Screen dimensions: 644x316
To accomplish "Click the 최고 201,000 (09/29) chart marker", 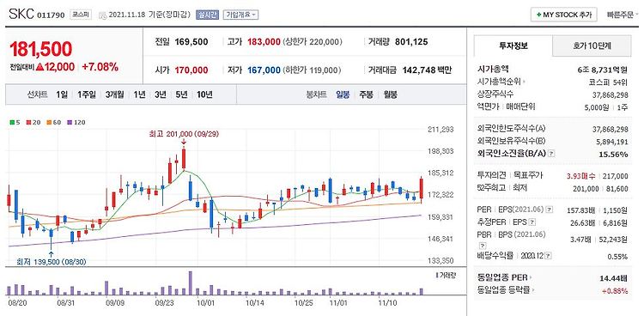I will (184, 134).
